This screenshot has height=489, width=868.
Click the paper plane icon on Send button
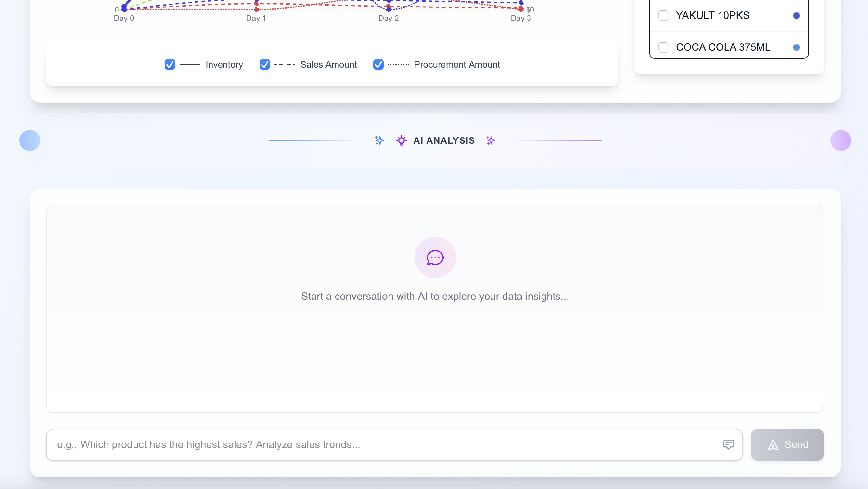[x=773, y=445]
